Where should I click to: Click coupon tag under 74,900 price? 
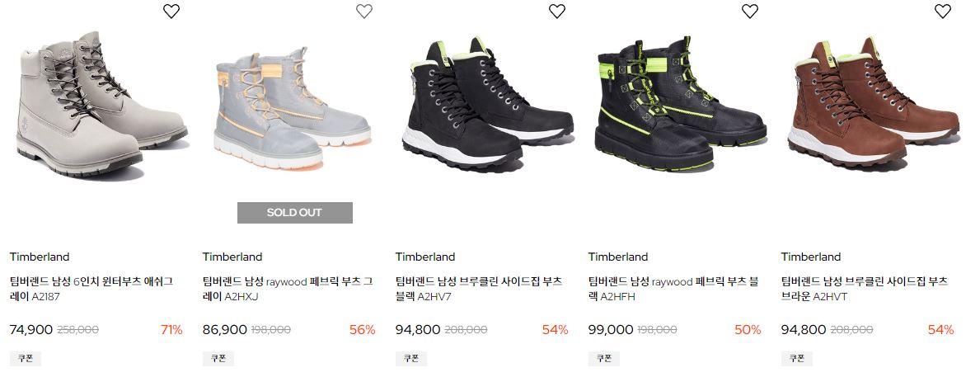coord(26,359)
